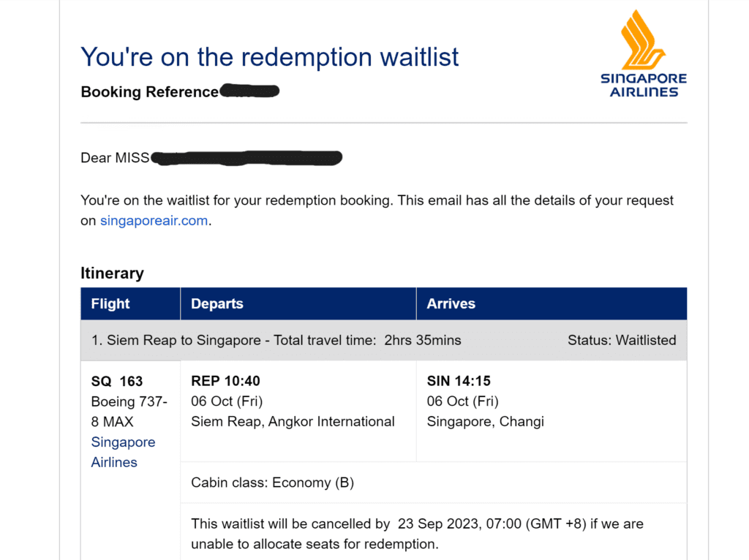Screen dimensions: 749x560
Task: Click the REP 10:40 departure time
Action: 225,381
